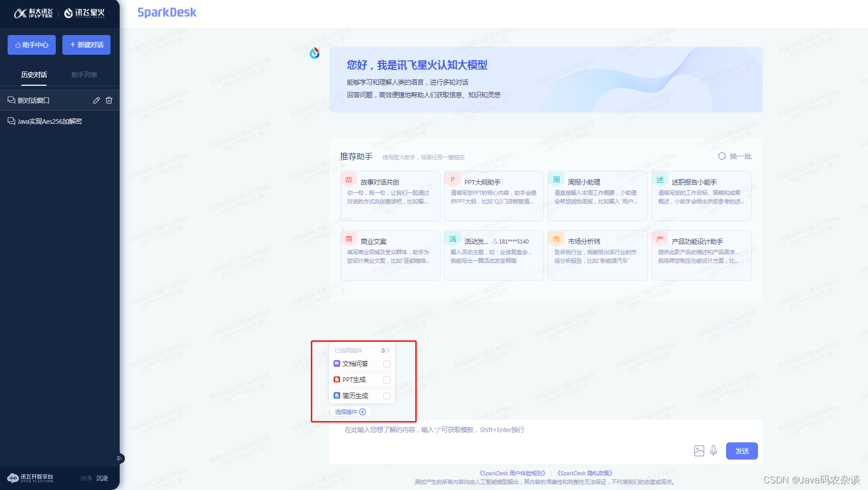Click the SparkDesk title
Image resolution: width=868 pixels, height=490 pixels.
pos(167,13)
